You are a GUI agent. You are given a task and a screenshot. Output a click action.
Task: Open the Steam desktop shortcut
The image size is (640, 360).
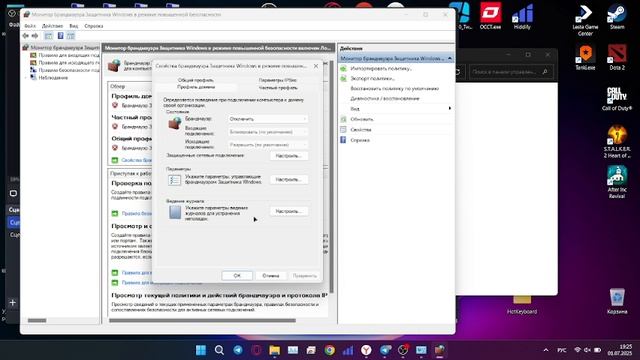coord(617,16)
